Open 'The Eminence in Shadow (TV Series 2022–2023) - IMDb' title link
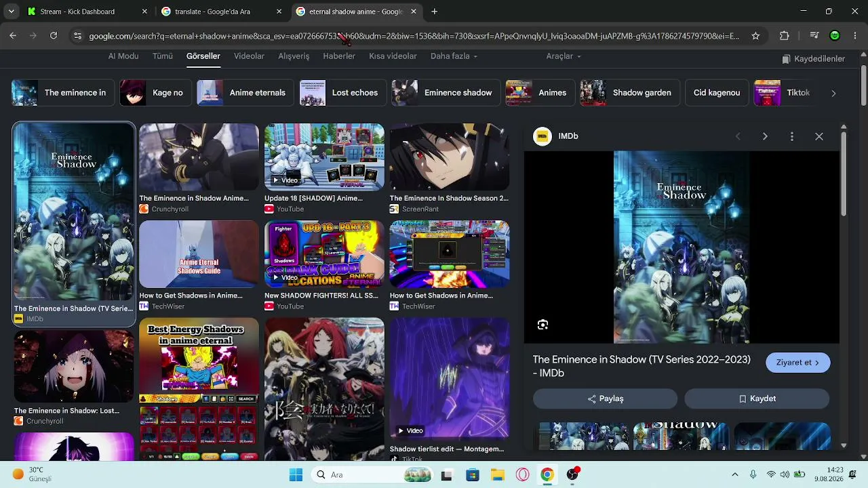The height and width of the screenshot is (488, 868). click(642, 366)
